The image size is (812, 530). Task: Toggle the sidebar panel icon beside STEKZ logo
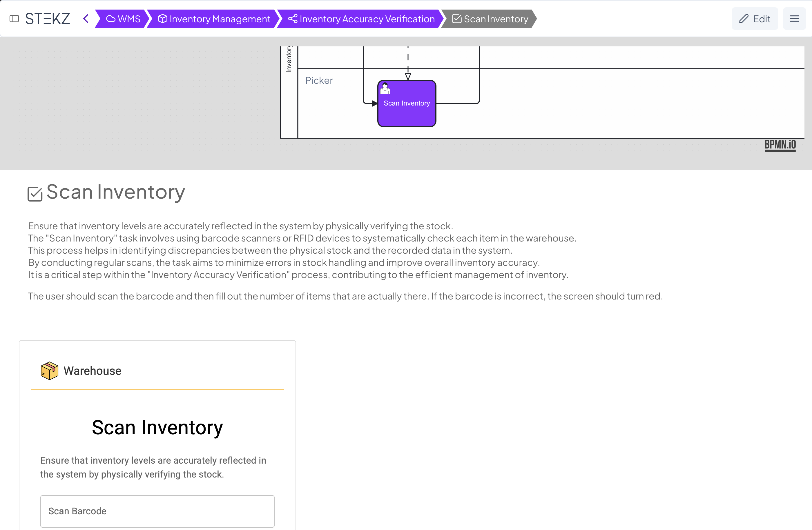pyautogui.click(x=14, y=19)
